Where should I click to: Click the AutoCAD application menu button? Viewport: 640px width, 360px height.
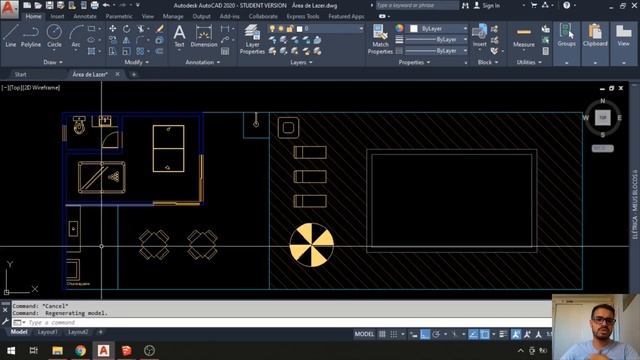(9, 9)
